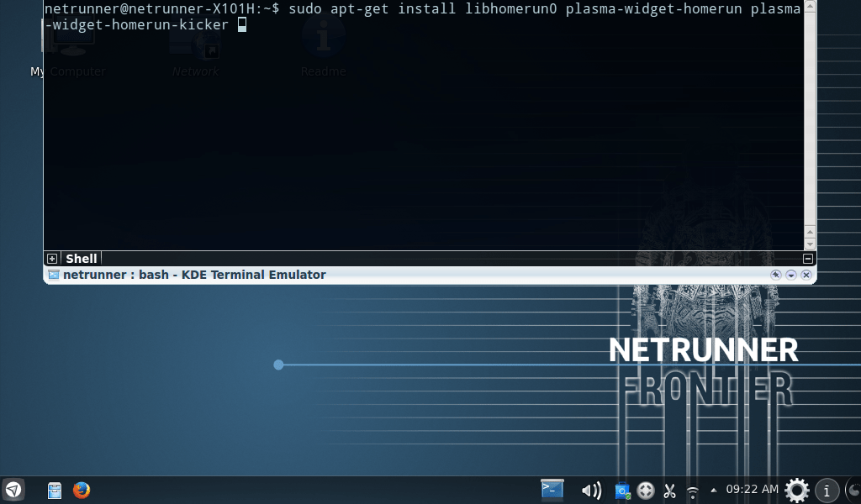Activate the terminal entry in the taskbar

point(552,489)
